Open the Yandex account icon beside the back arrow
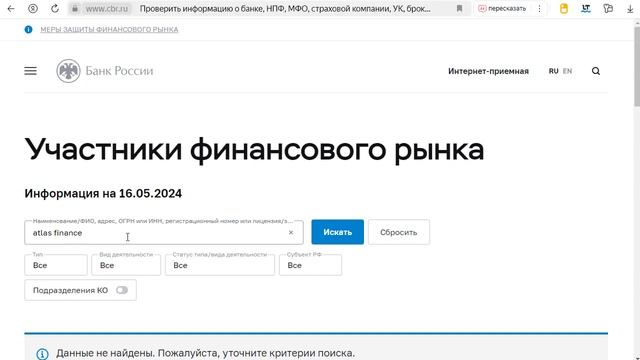 click(33, 9)
